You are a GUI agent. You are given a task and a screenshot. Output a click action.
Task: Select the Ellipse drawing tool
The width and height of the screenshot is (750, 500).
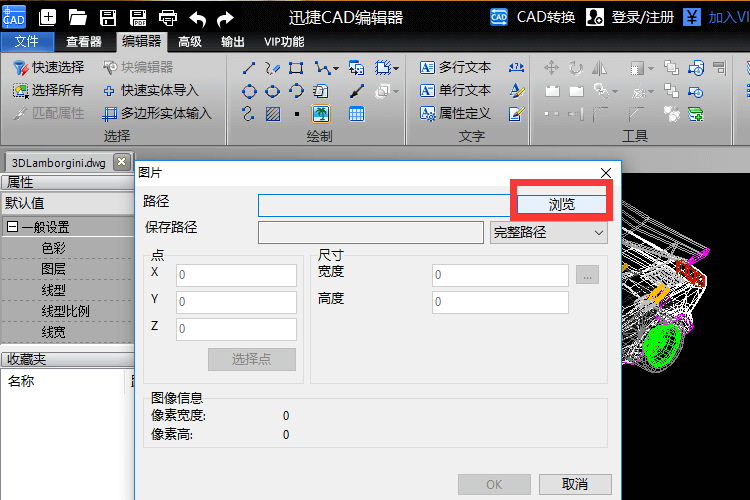[x=273, y=91]
